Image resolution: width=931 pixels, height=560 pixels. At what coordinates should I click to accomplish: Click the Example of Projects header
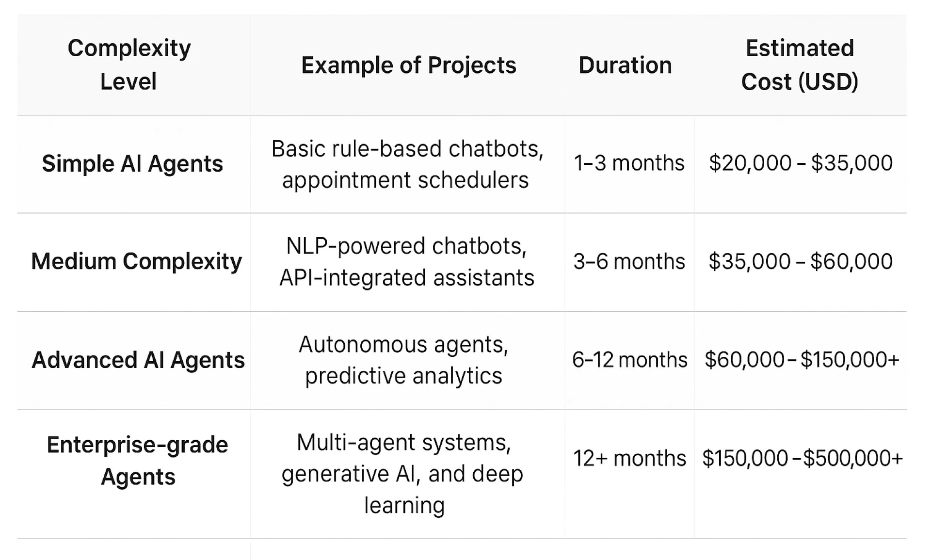pos(408,65)
